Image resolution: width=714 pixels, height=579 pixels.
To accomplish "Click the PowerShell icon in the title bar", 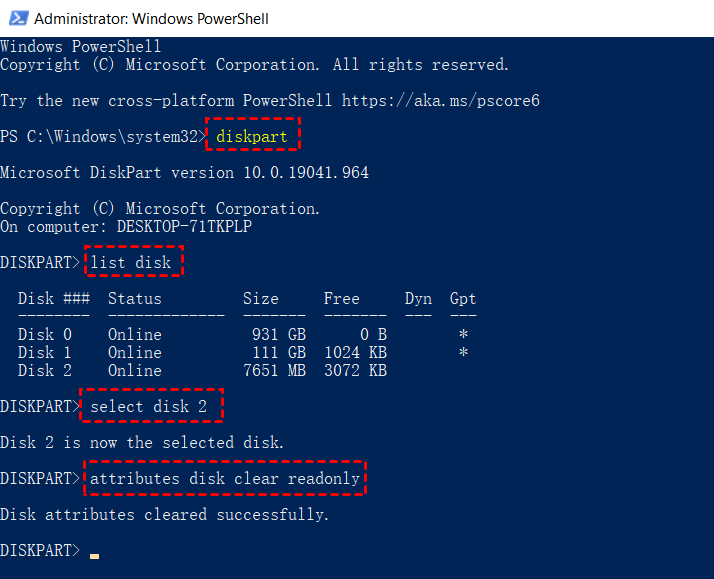I will coord(15,18).
